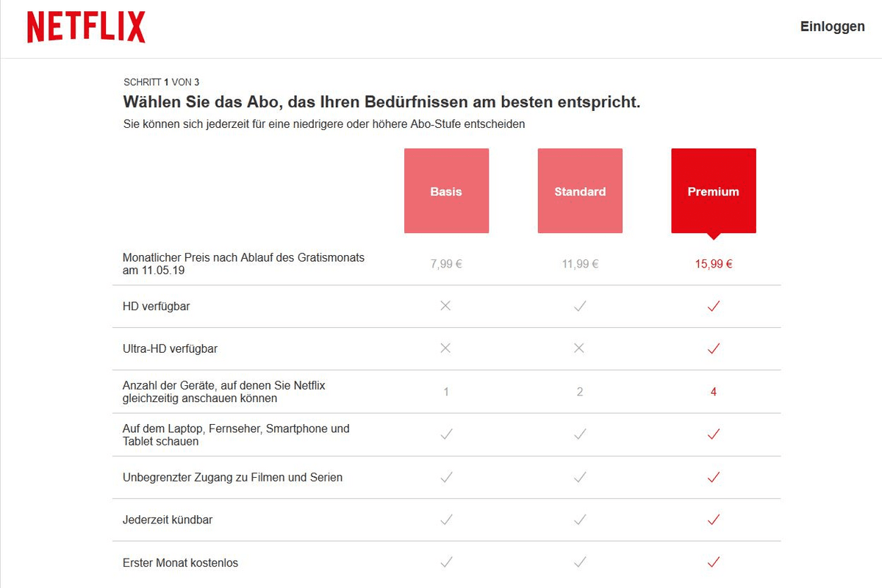Click the 15,99 € Premium price

click(714, 264)
